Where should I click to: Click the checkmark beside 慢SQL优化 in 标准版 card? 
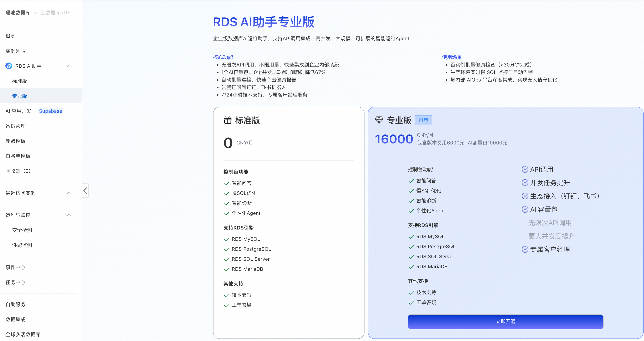[226, 193]
